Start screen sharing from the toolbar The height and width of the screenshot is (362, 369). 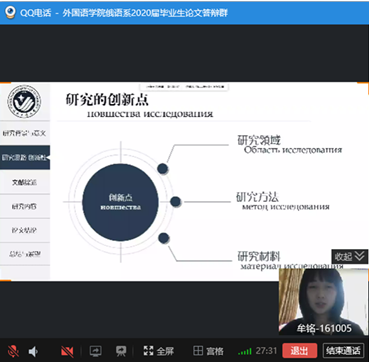pyautogui.click(x=96, y=351)
